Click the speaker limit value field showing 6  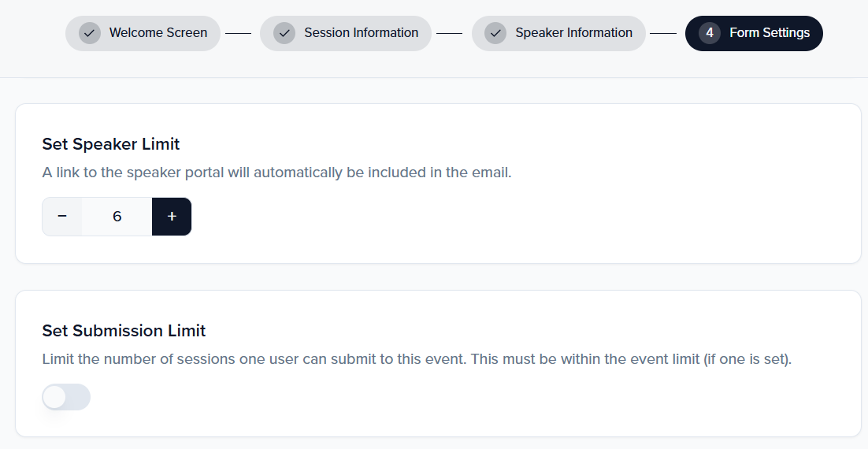pos(117,217)
